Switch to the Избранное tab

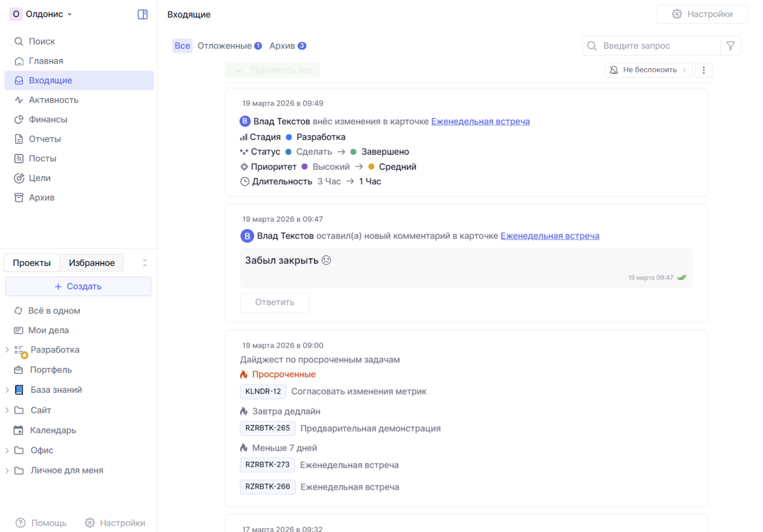click(x=92, y=263)
